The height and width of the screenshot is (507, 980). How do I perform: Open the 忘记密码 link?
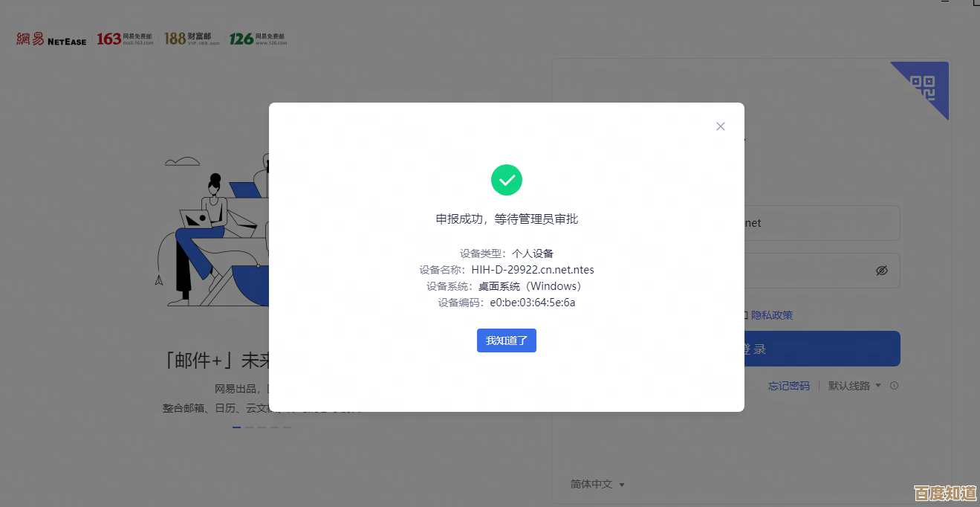click(x=788, y=386)
